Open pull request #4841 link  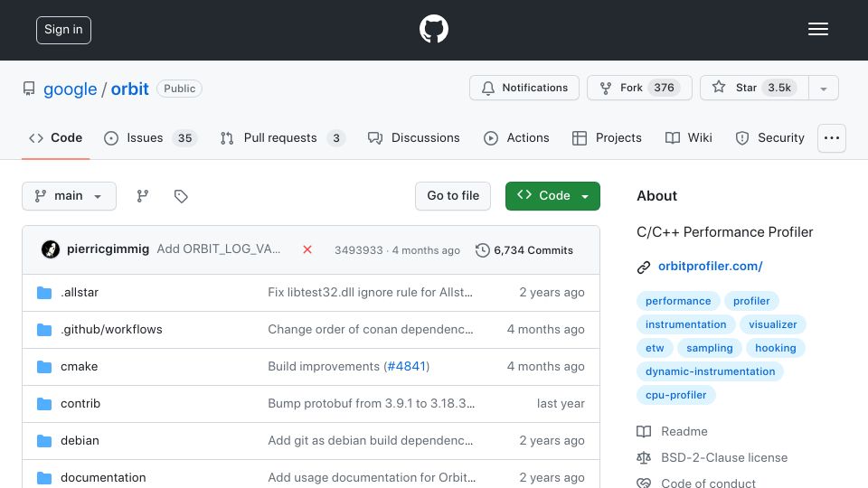click(406, 366)
